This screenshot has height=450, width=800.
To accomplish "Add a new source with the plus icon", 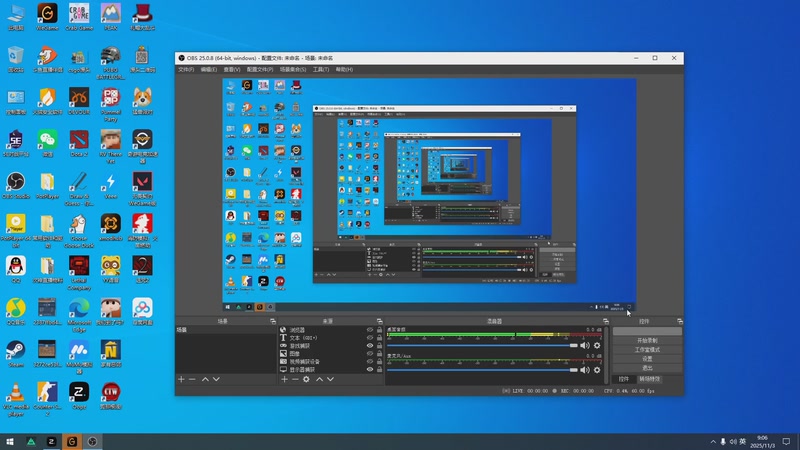I will (x=284, y=380).
